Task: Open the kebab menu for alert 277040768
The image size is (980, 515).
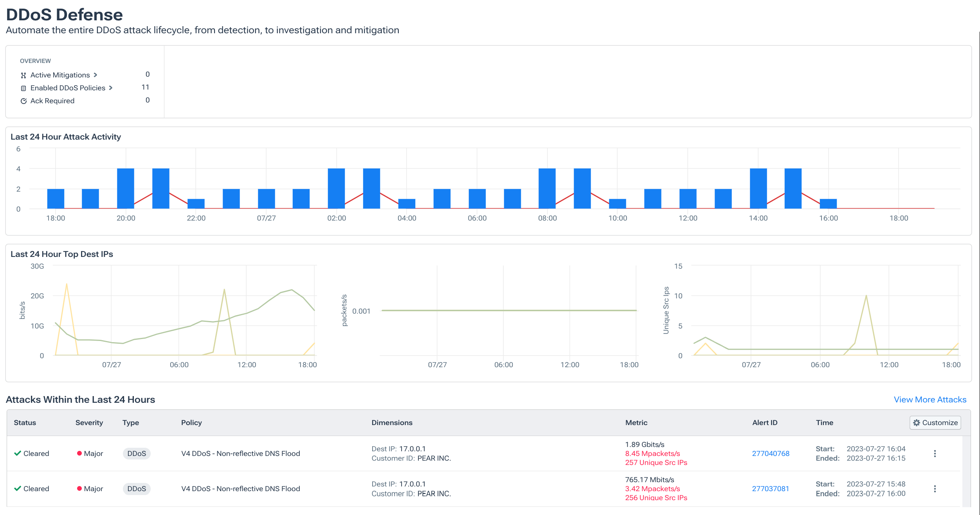Action: tap(935, 454)
